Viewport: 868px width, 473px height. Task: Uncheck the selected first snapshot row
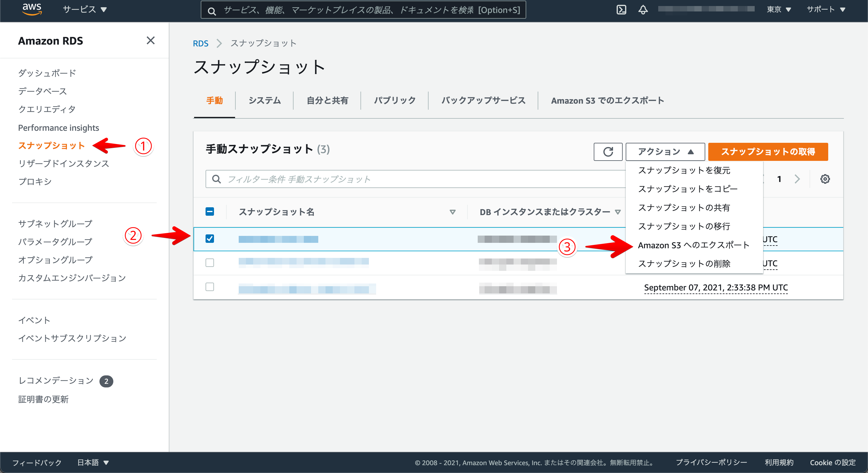coord(209,239)
